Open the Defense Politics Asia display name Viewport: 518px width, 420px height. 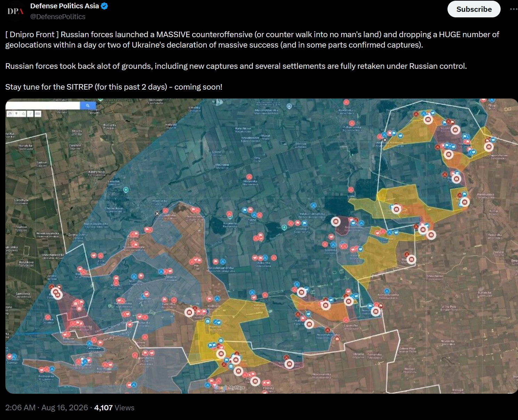click(65, 6)
